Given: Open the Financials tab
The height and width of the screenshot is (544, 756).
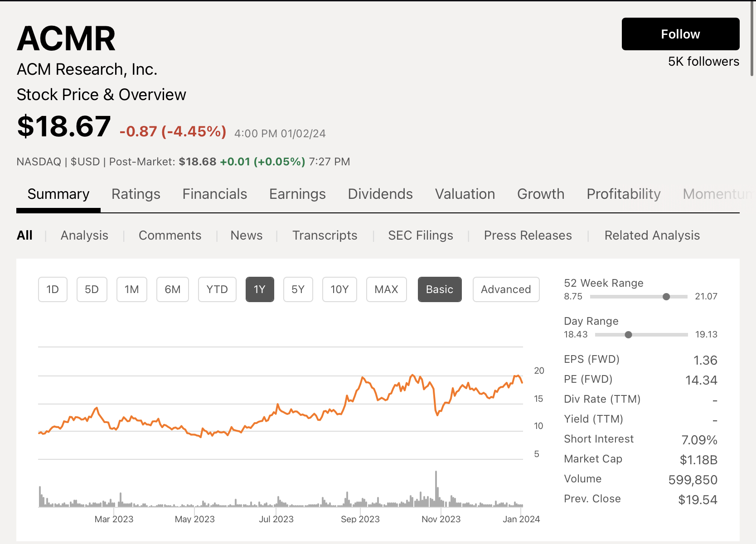Looking at the screenshot, I should pyautogui.click(x=215, y=194).
